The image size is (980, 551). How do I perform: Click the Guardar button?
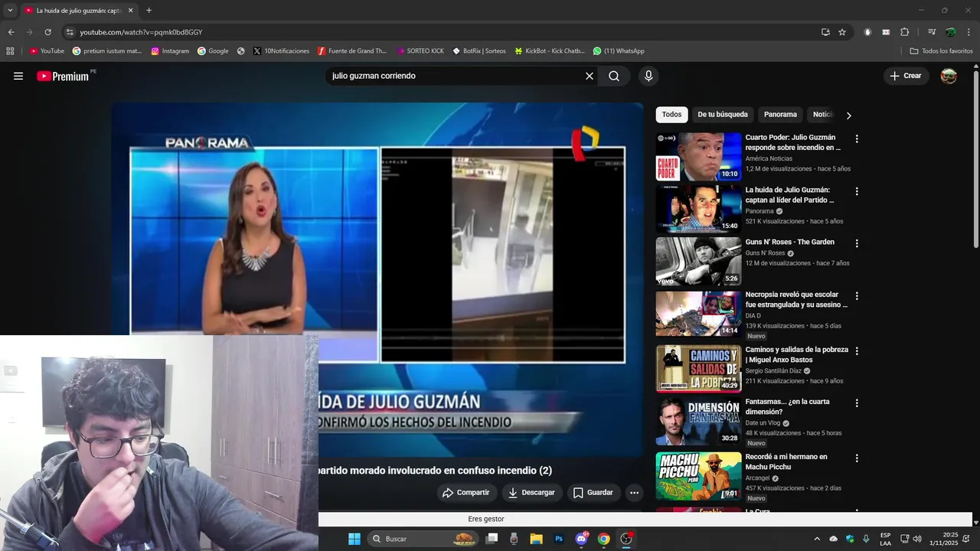pyautogui.click(x=593, y=493)
